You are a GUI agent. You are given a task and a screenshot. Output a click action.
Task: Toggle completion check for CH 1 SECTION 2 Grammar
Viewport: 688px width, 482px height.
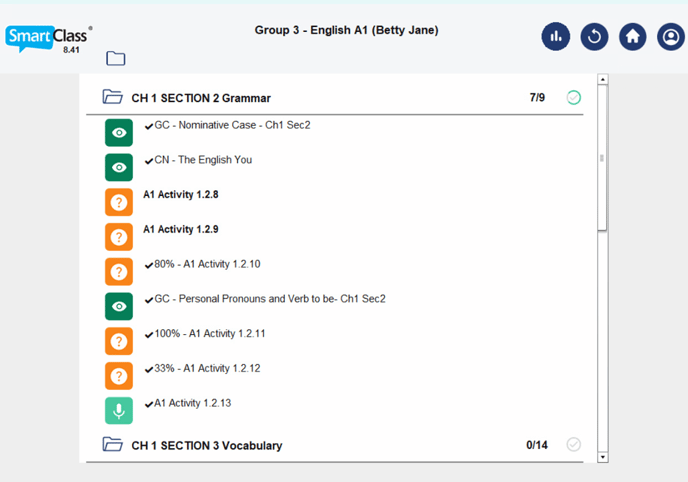point(573,98)
